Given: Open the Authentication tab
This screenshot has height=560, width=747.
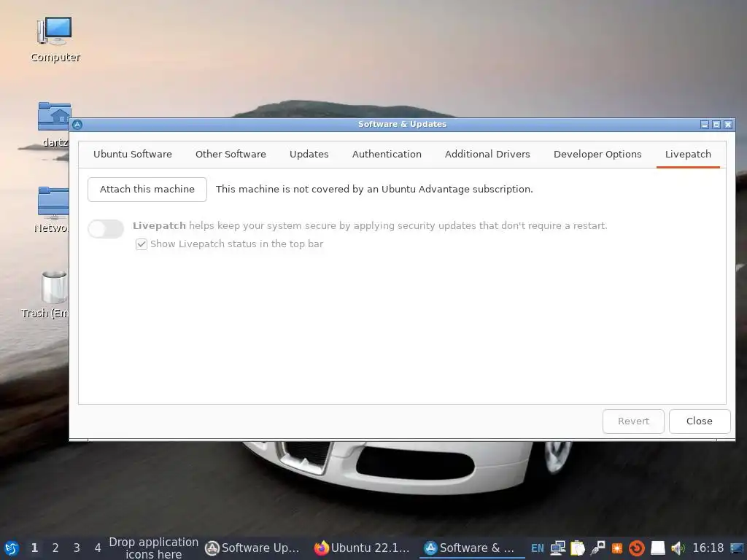Looking at the screenshot, I should (387, 155).
